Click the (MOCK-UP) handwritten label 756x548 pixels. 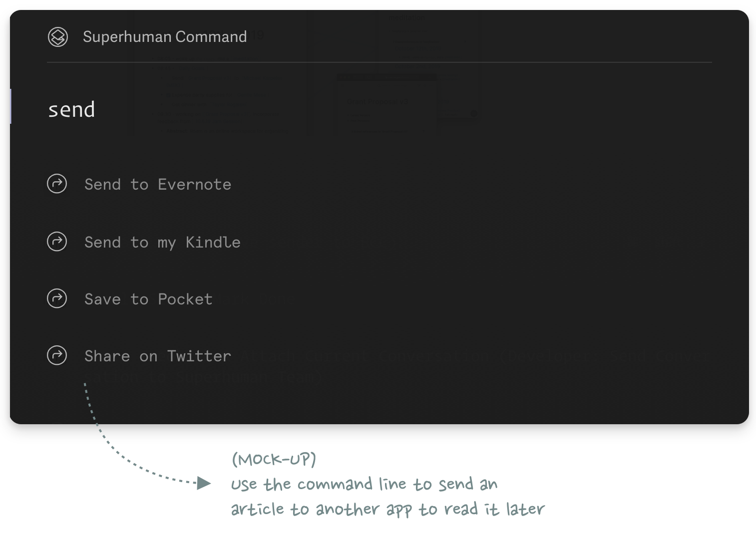[274, 459]
